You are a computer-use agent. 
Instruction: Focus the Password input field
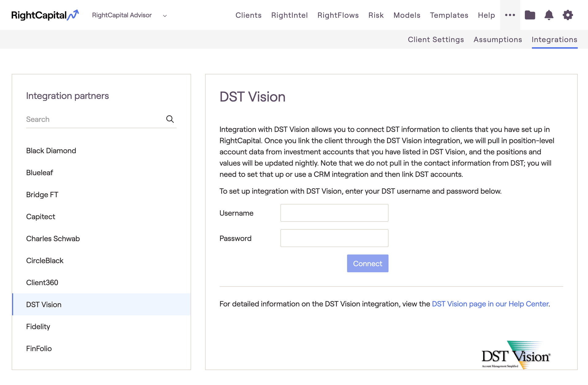click(334, 238)
